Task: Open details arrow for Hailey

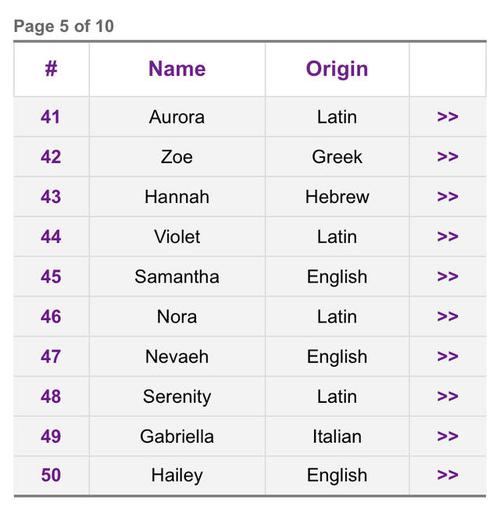Action: click(x=447, y=475)
